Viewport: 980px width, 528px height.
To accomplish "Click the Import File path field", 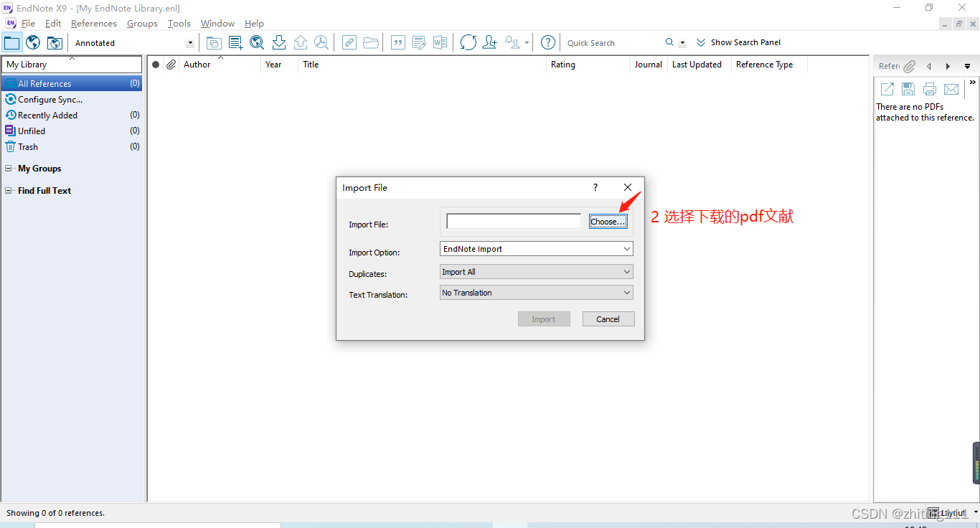I will [514, 222].
